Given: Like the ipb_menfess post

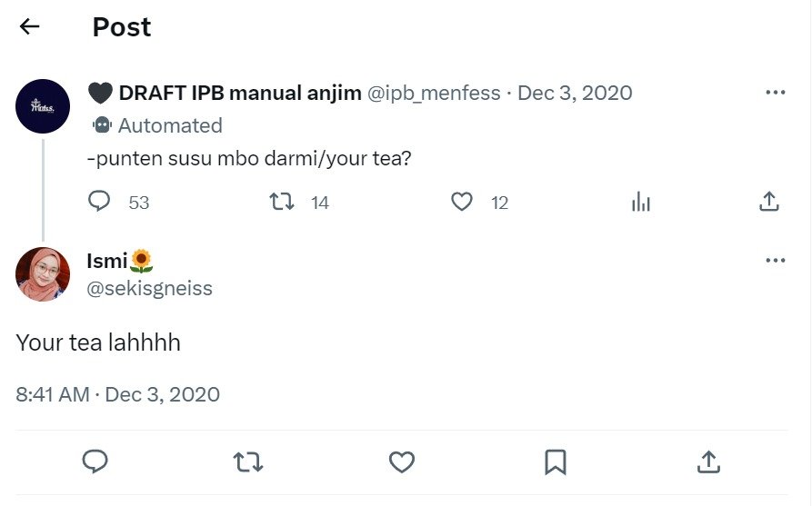Looking at the screenshot, I should [462, 201].
